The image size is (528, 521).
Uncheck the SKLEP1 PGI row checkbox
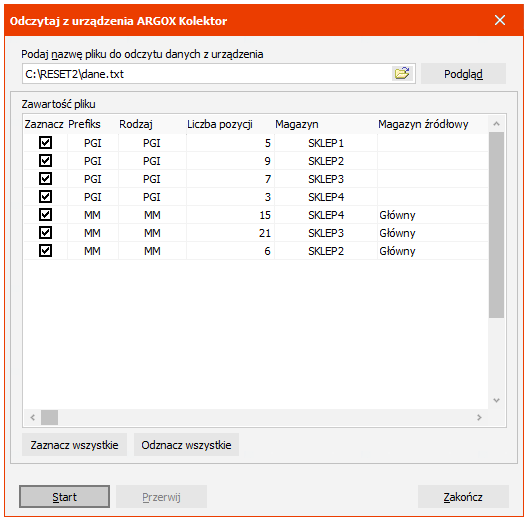(45, 143)
